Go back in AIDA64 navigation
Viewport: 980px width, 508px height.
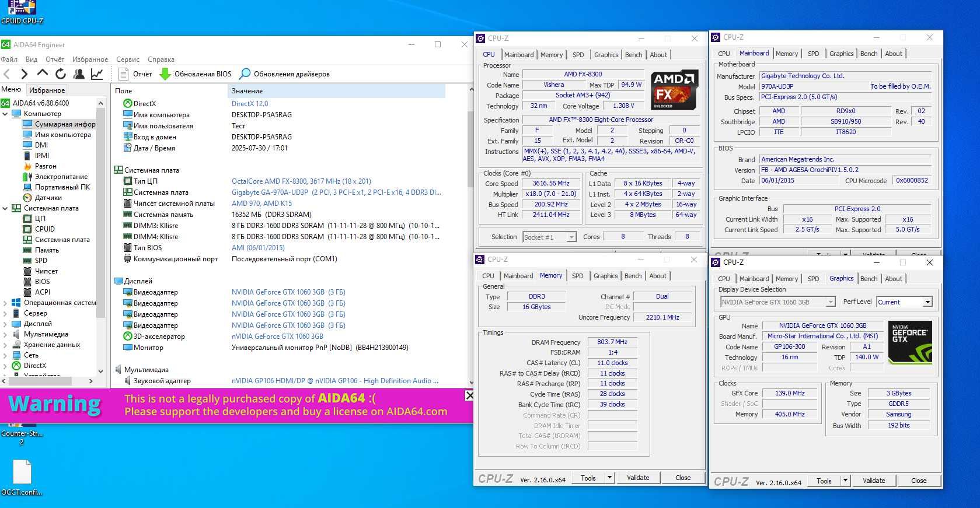(x=7, y=74)
